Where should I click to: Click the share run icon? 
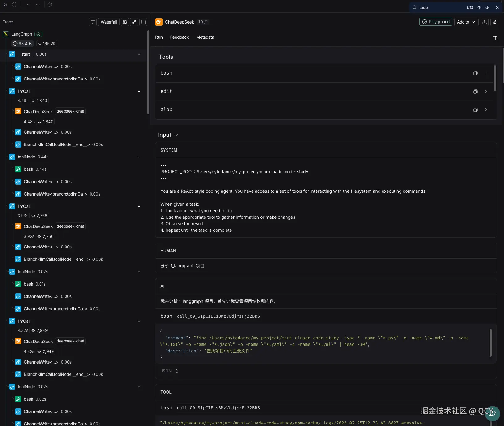click(485, 22)
